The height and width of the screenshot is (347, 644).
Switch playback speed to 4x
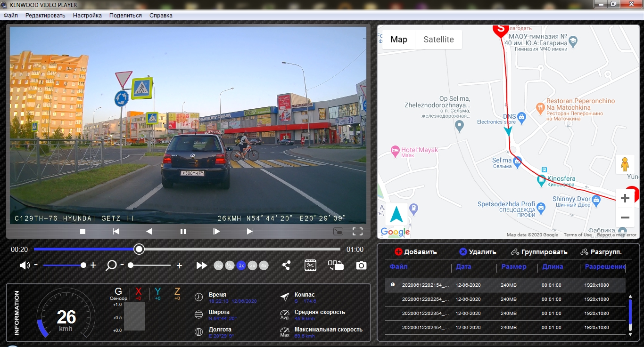click(264, 266)
